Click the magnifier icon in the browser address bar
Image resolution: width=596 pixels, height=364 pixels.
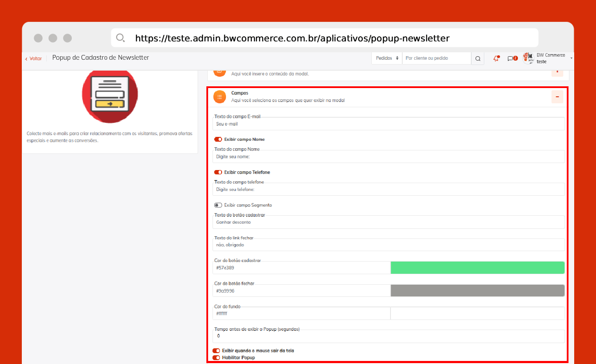(121, 38)
